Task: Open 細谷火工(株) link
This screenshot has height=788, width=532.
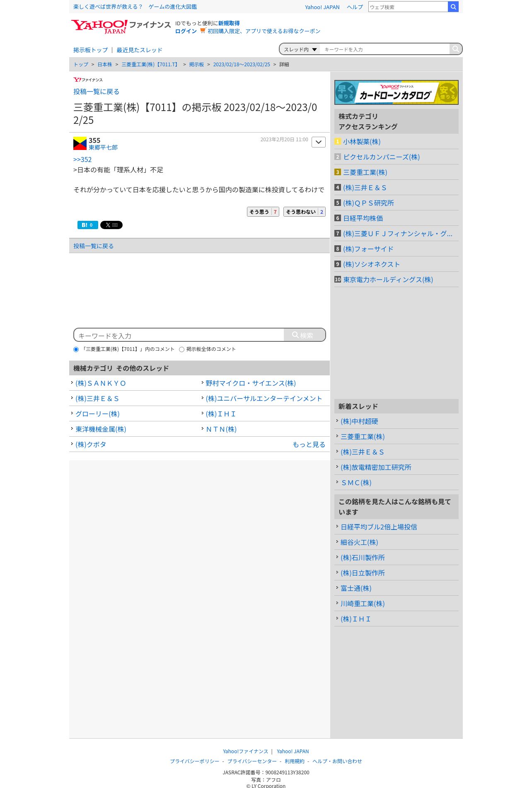Action: pyautogui.click(x=359, y=542)
